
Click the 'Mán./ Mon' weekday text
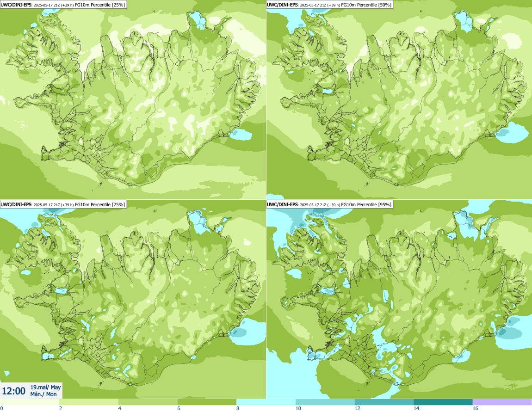tap(43, 394)
